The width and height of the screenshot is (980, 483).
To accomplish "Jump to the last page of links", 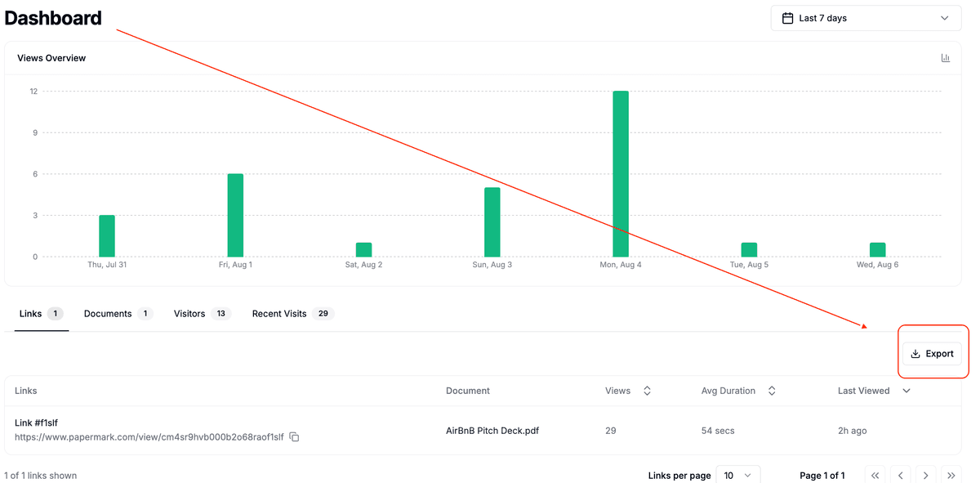I will (951, 476).
